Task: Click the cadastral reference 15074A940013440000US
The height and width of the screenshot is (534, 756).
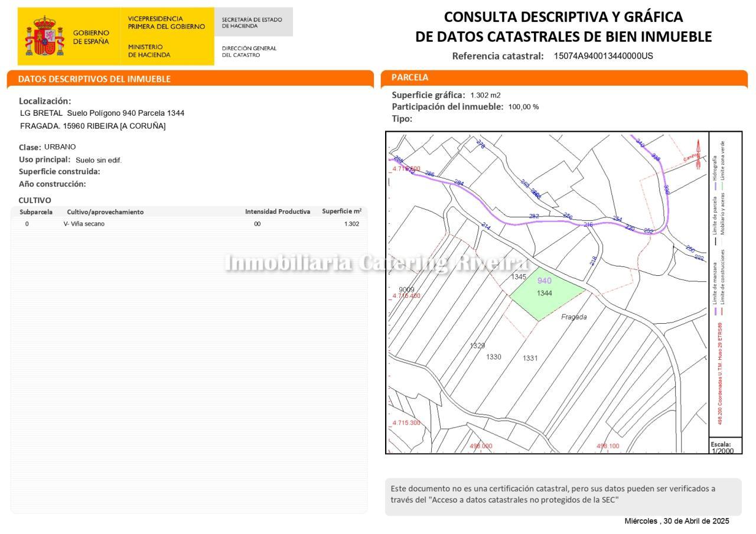Action: 603,56
